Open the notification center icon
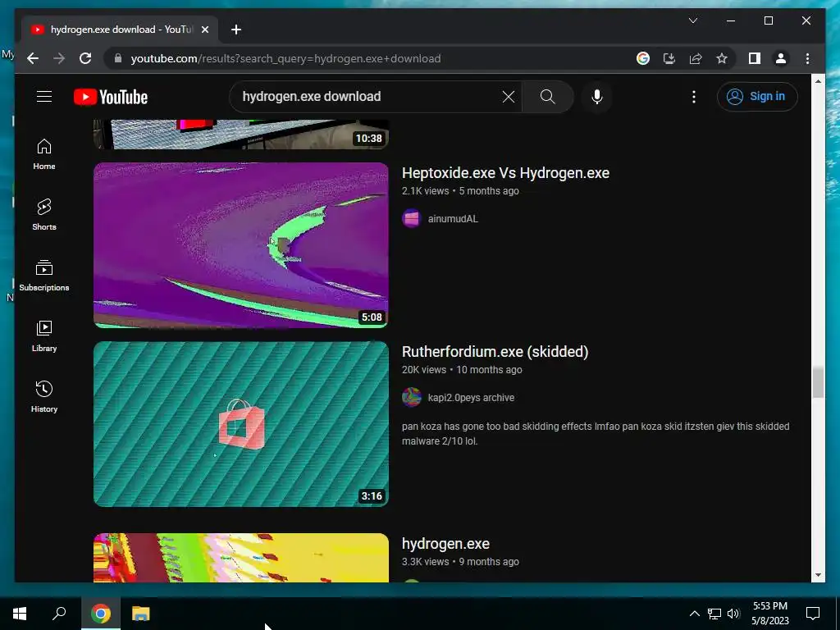 click(x=813, y=614)
